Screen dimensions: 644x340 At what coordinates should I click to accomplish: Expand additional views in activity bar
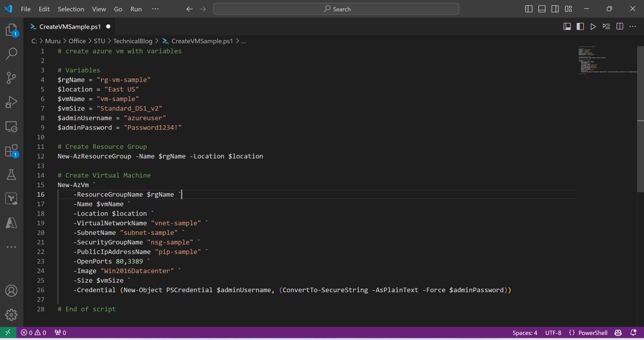coord(11,247)
